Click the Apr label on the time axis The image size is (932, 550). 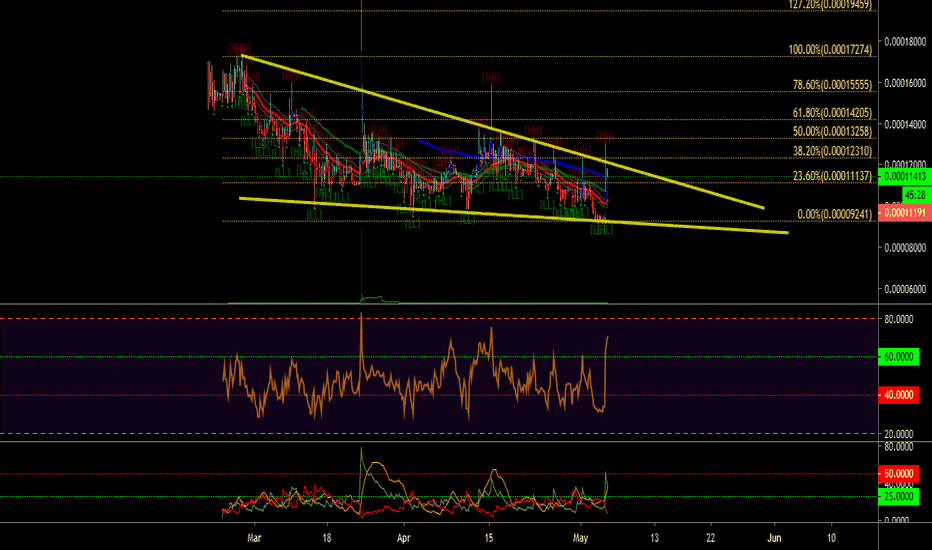404,538
